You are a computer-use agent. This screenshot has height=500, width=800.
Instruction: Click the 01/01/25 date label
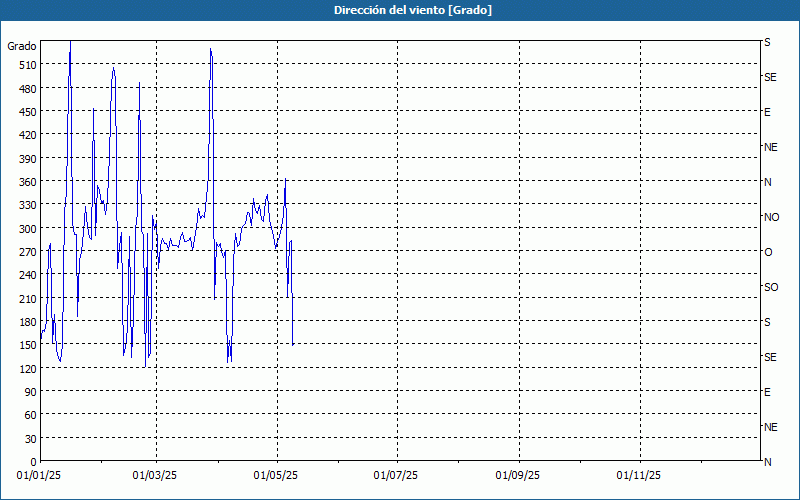(x=39, y=476)
